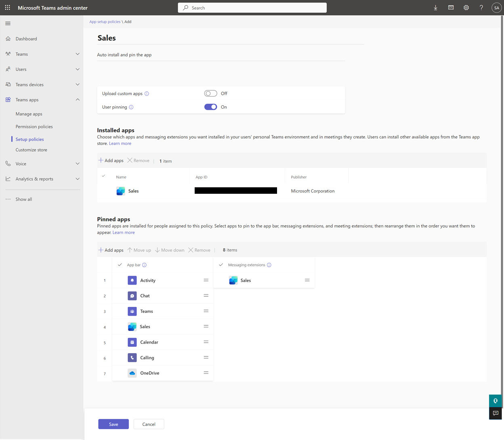This screenshot has height=440, width=504.
Task: Grab the Chat row reorder handle
Action: 206,295
